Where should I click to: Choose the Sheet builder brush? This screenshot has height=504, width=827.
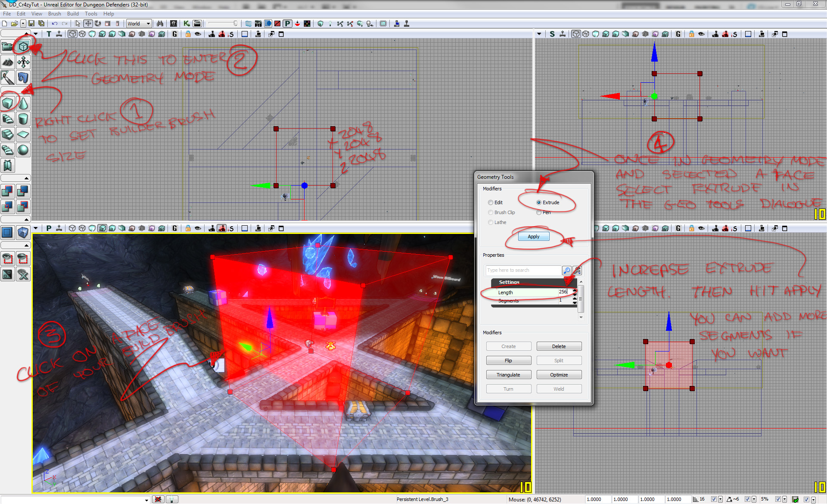23,135
